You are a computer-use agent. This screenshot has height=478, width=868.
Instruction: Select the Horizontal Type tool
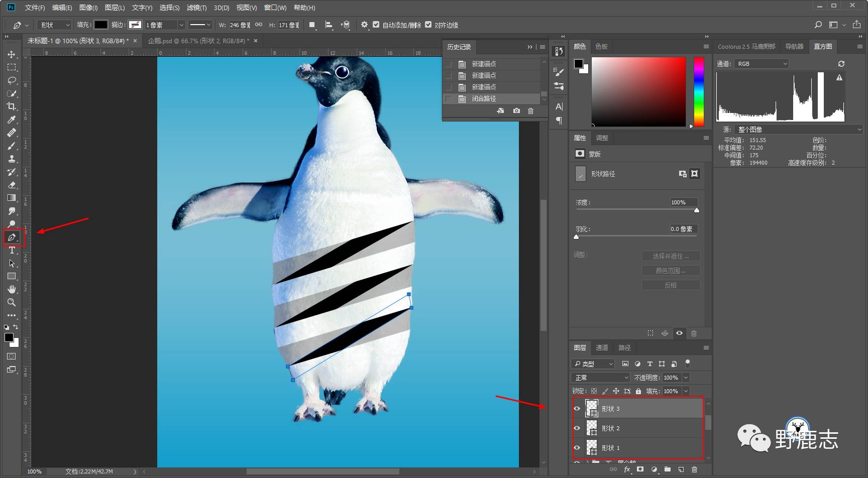12,250
